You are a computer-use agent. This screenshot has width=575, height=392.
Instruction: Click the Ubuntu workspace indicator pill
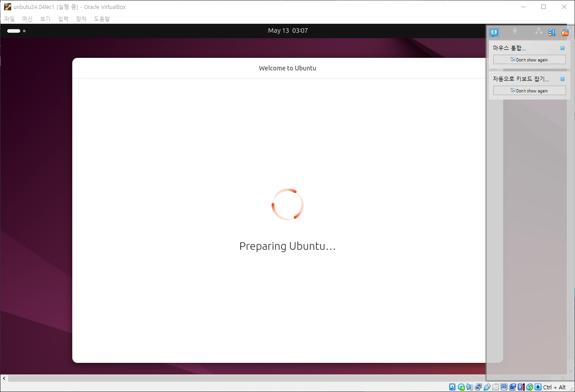coord(13,31)
